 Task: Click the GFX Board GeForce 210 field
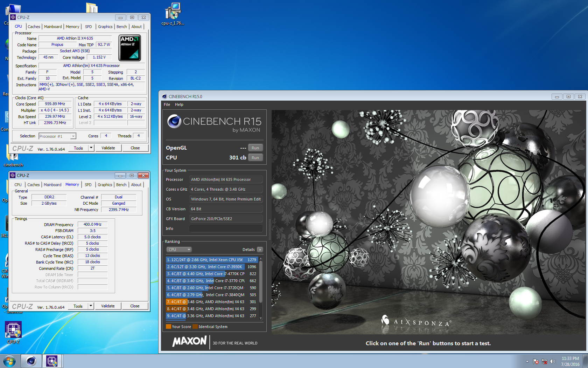click(x=226, y=219)
